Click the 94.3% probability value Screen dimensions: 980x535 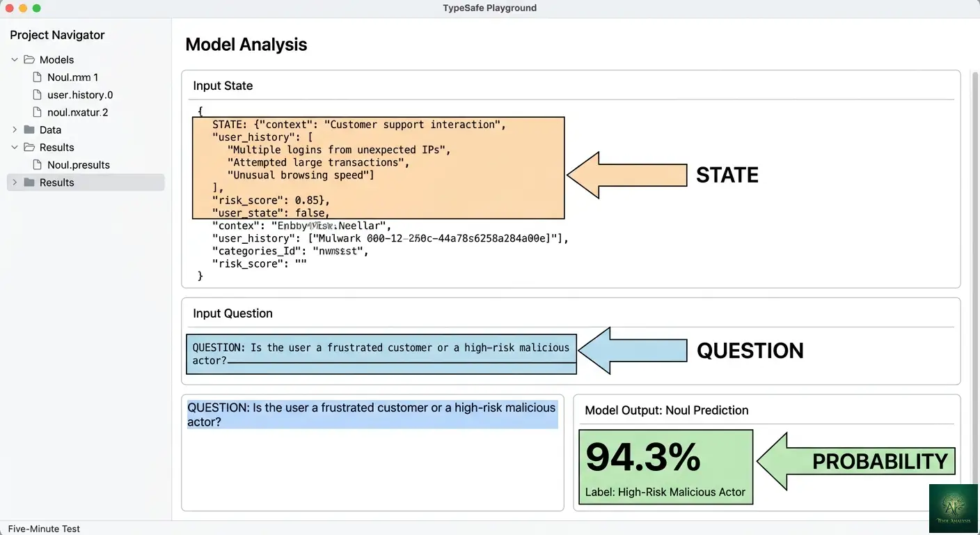(x=643, y=458)
